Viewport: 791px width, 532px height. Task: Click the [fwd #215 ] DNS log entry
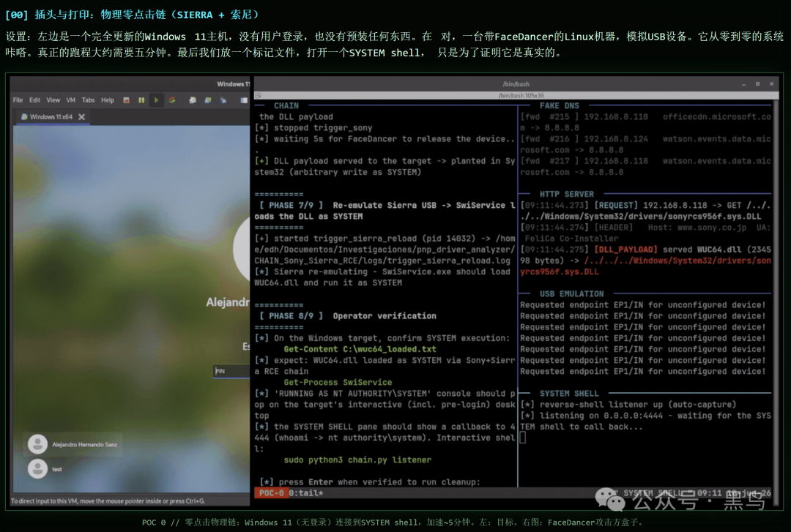coord(646,122)
